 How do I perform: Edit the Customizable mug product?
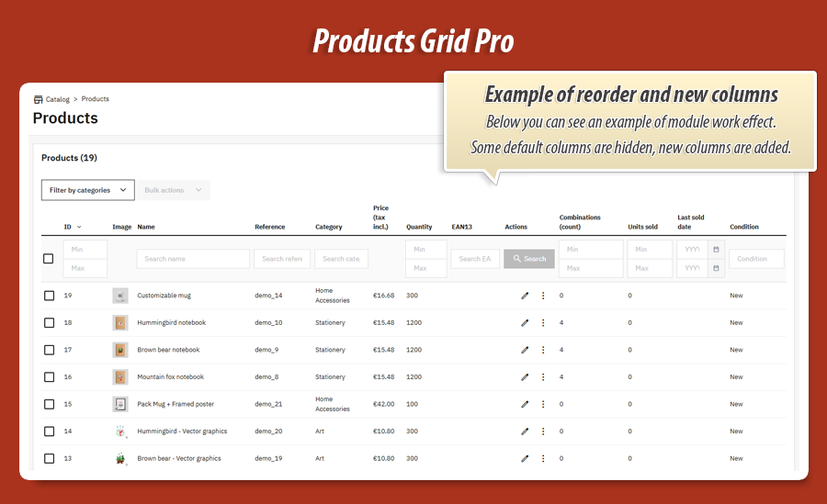525,296
